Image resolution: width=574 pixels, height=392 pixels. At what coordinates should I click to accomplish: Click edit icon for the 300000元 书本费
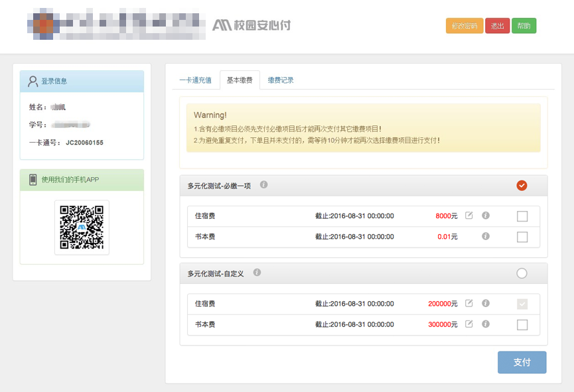pyautogui.click(x=469, y=324)
